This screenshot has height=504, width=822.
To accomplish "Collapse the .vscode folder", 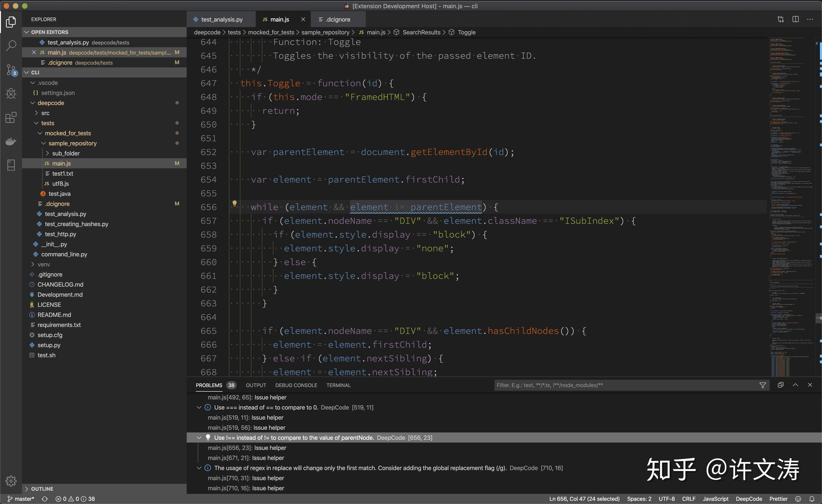I will pyautogui.click(x=33, y=83).
